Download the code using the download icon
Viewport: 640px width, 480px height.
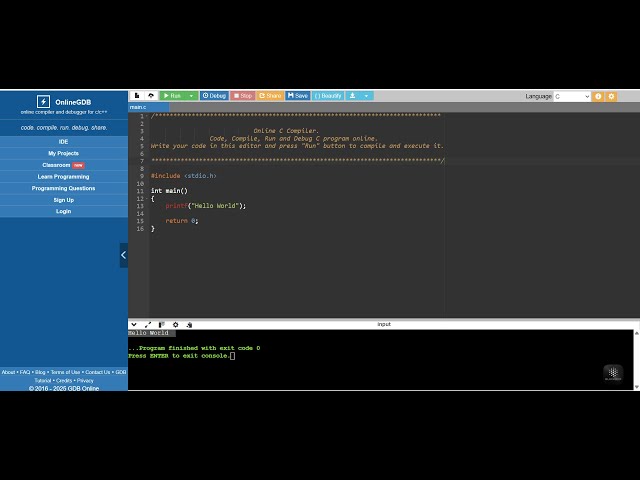(352, 96)
